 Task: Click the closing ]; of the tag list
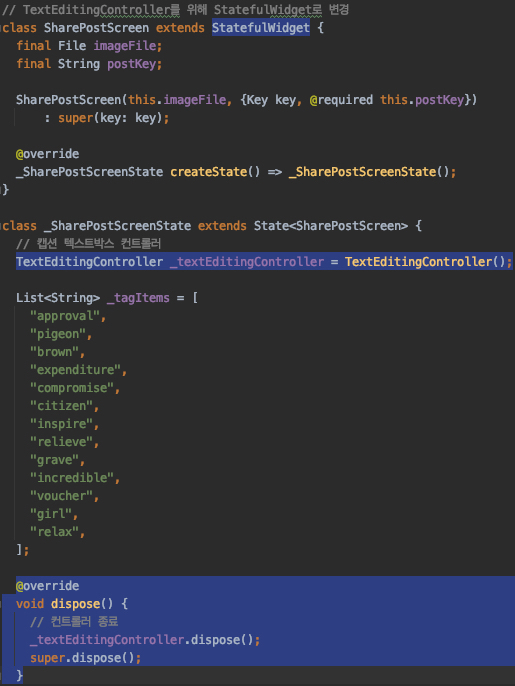coord(22,550)
